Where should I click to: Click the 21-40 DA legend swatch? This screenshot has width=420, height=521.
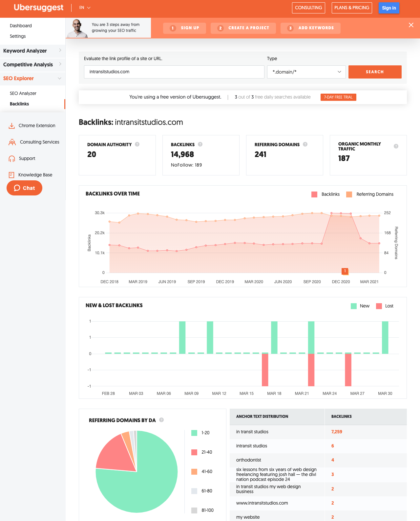pos(194,452)
